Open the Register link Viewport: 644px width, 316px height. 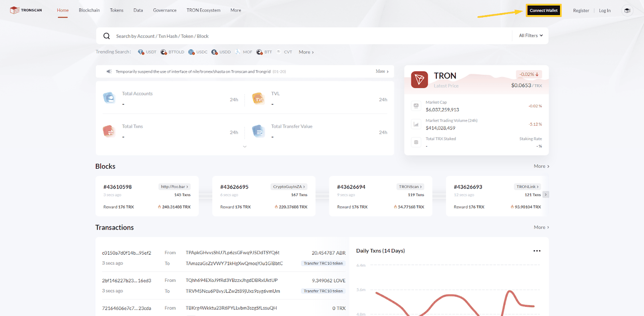coord(581,10)
